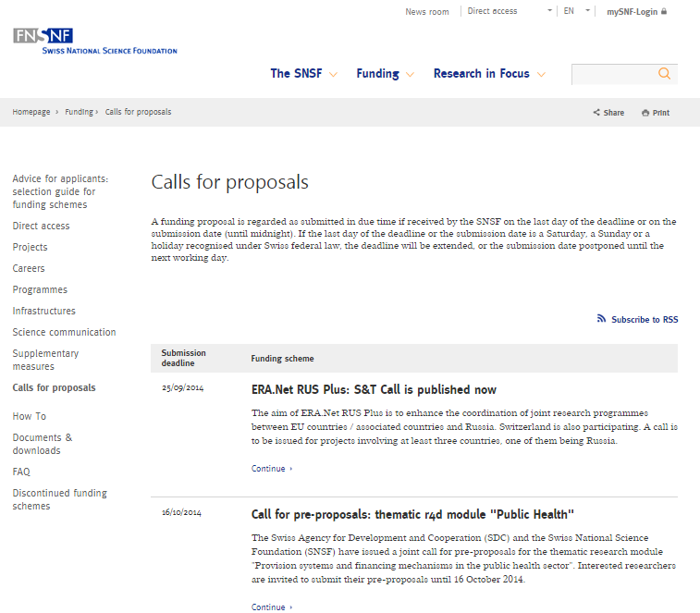Click the Print icon
The image size is (700, 613).
(x=645, y=113)
